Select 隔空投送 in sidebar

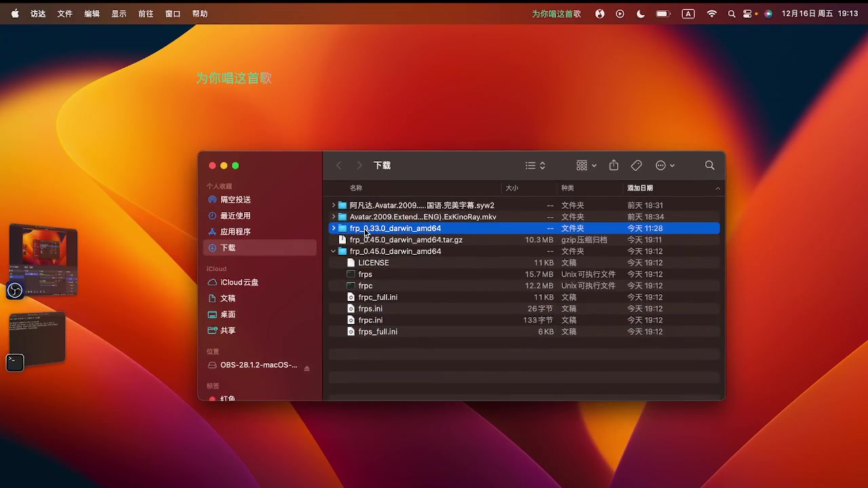260,200
